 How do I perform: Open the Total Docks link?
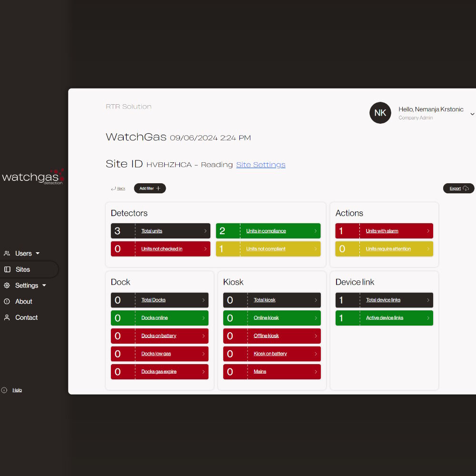(x=153, y=300)
